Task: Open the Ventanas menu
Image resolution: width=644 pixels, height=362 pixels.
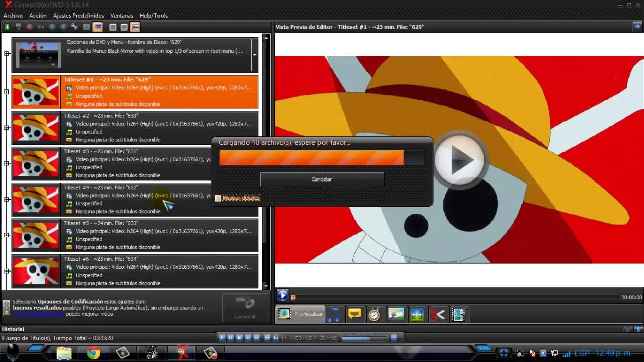Action: tap(122, 16)
